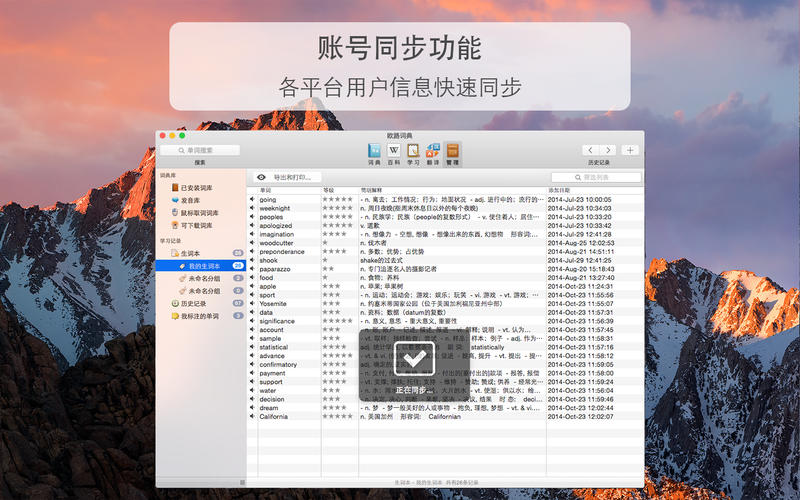Click the 导出和打印 export button
The height and width of the screenshot is (500, 800).
pyautogui.click(x=292, y=177)
